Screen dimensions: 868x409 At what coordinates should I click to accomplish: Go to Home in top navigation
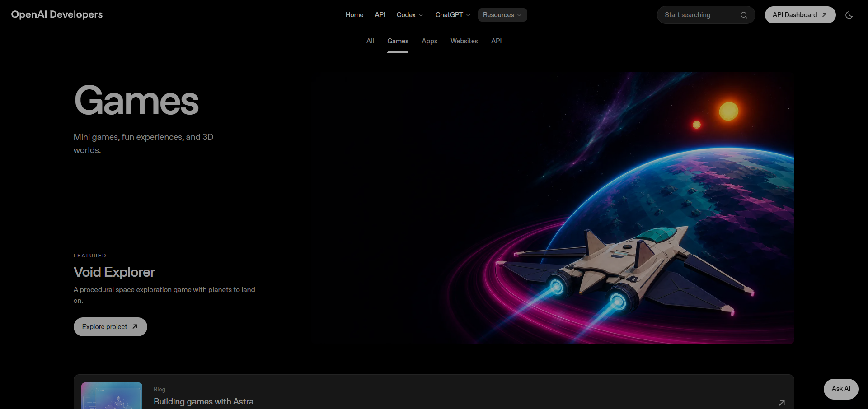point(354,15)
